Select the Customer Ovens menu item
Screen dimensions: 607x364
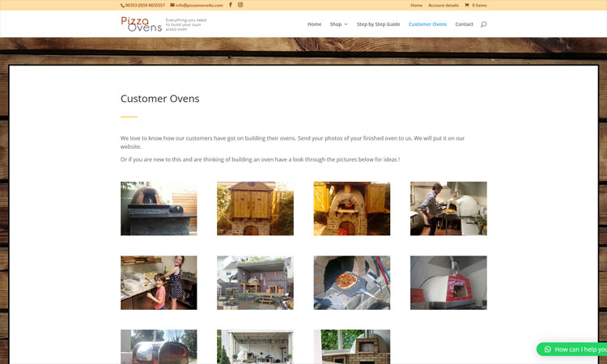click(427, 24)
